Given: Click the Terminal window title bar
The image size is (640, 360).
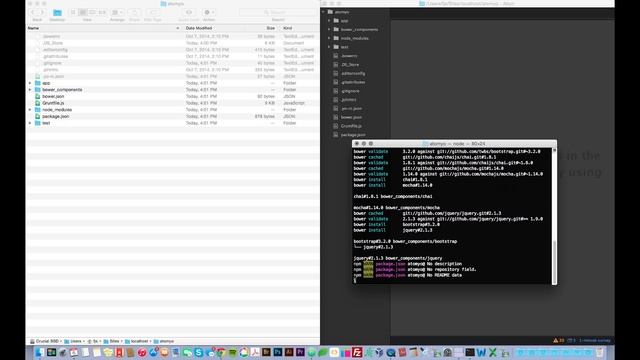Looking at the screenshot, I should pos(454,144).
